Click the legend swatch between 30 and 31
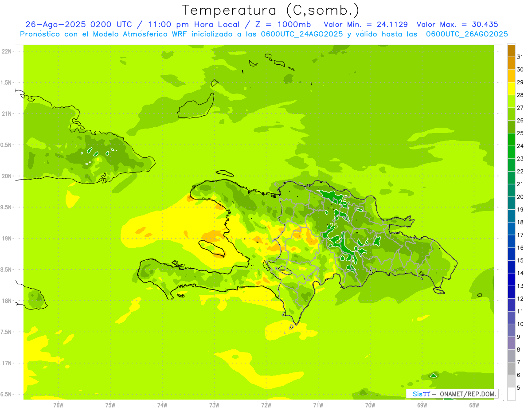532x411 pixels. (x=511, y=63)
